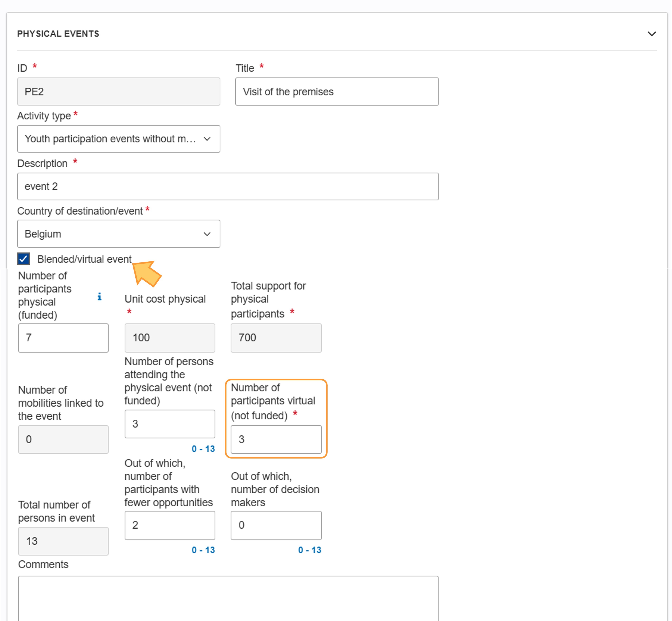Open the Activity type dropdown
This screenshot has width=672, height=621.
[x=119, y=139]
